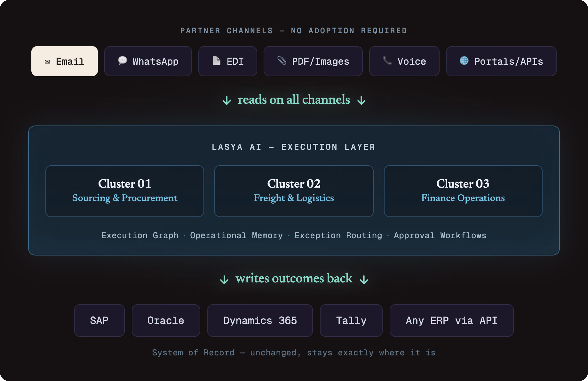Click the "reads on all channels" caption
The height and width of the screenshot is (381, 588).
(294, 100)
